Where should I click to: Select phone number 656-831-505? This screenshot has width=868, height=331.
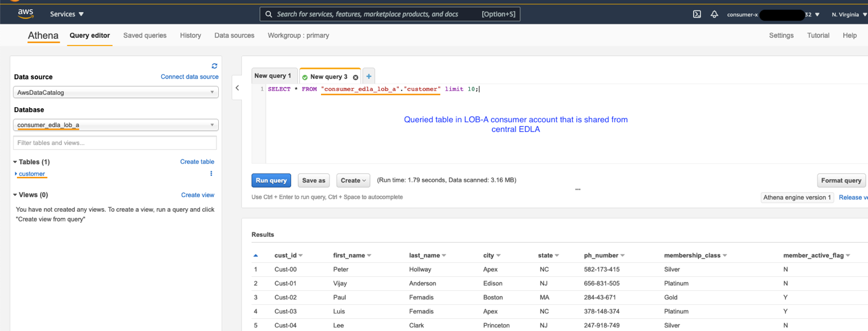pos(602,284)
